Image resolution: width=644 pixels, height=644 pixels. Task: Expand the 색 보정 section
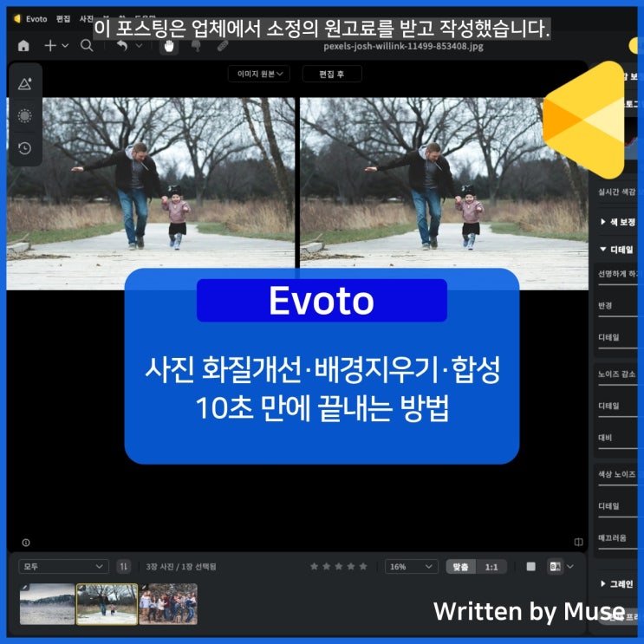618,222
